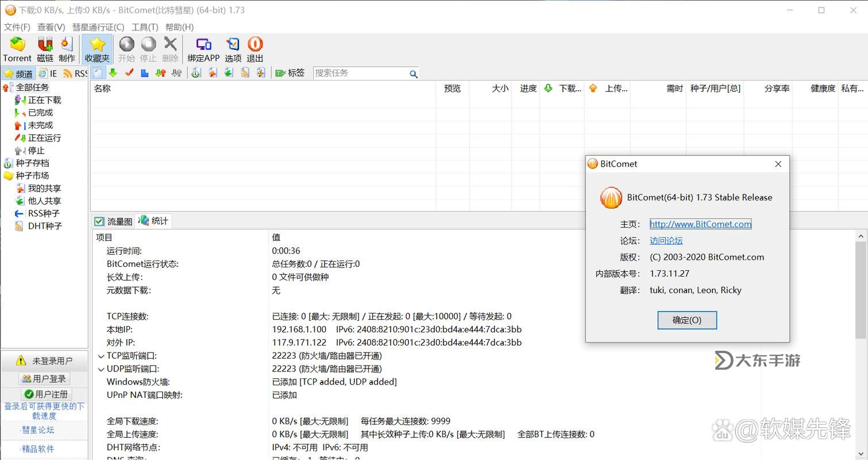Click the 磁链 magnet link button
Screen dimensions: 868x460
point(45,49)
